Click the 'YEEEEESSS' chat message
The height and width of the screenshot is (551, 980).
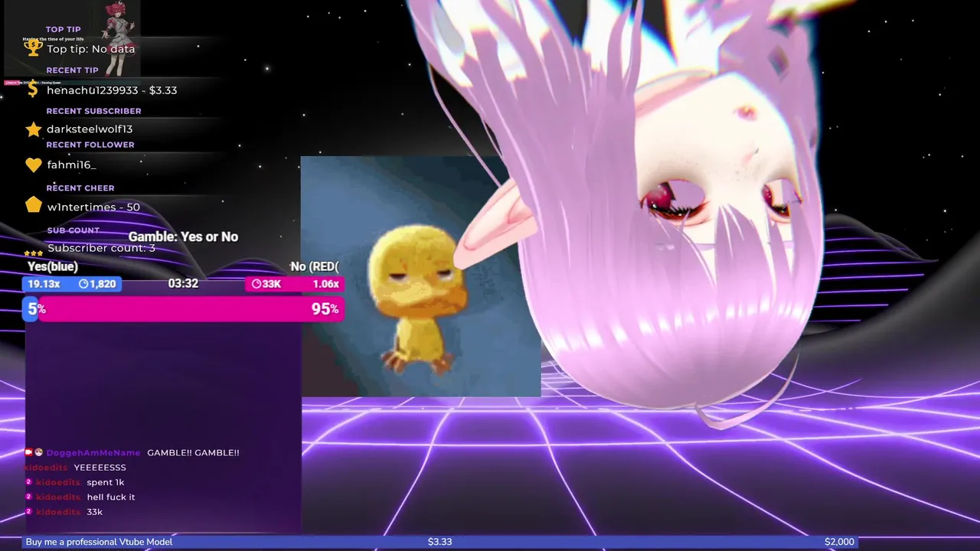(100, 467)
